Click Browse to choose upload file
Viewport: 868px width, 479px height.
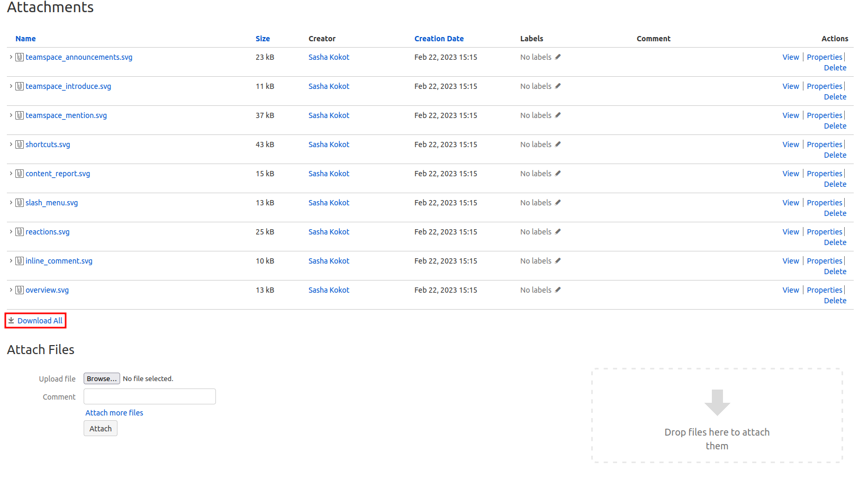pyautogui.click(x=102, y=379)
